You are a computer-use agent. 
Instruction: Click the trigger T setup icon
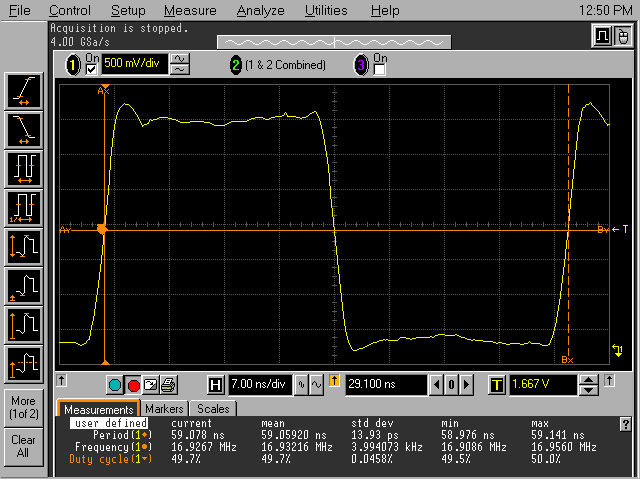[497, 385]
